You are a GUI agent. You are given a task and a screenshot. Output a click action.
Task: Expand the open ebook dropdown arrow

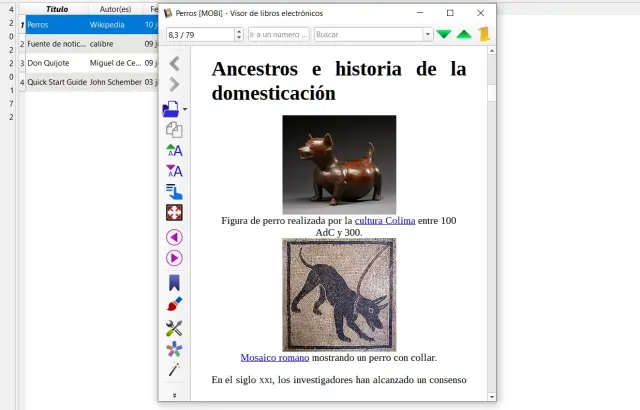[185, 108]
